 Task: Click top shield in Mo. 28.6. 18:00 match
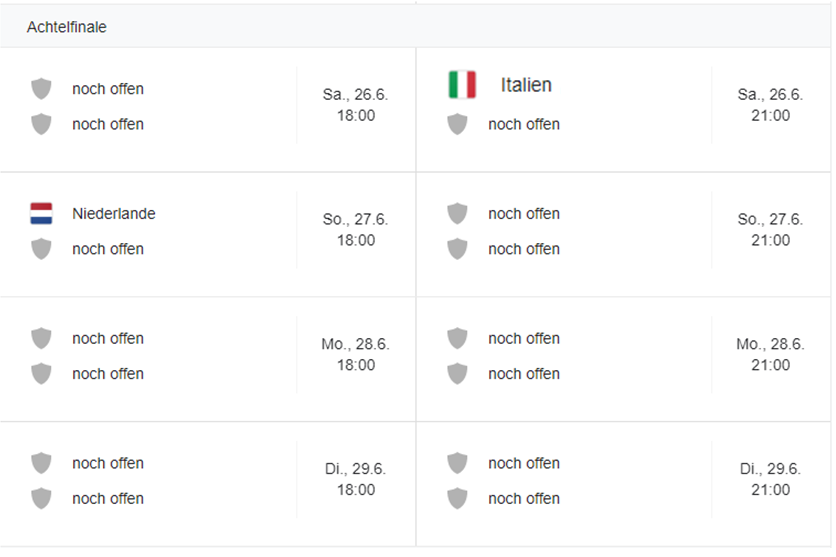[41, 338]
